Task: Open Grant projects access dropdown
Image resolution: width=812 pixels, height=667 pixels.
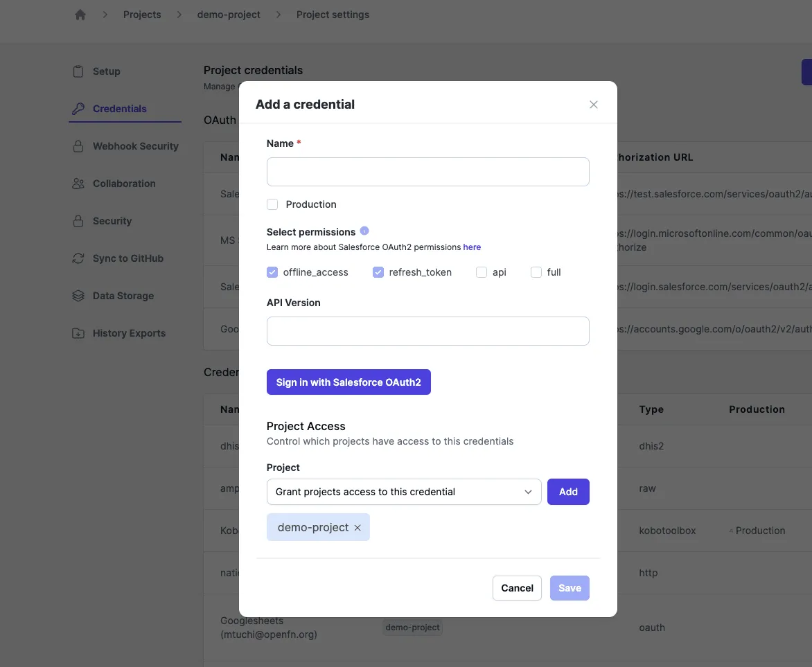Action: 404,492
